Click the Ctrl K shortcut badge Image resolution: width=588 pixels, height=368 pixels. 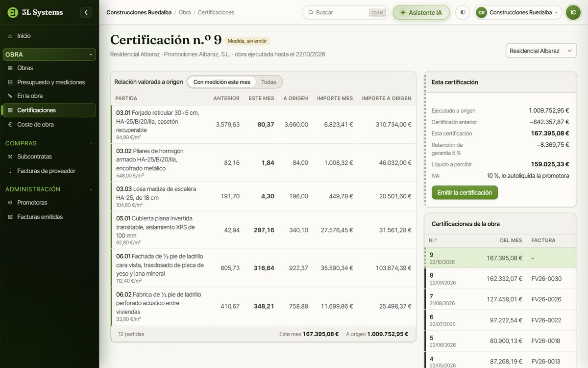377,13
